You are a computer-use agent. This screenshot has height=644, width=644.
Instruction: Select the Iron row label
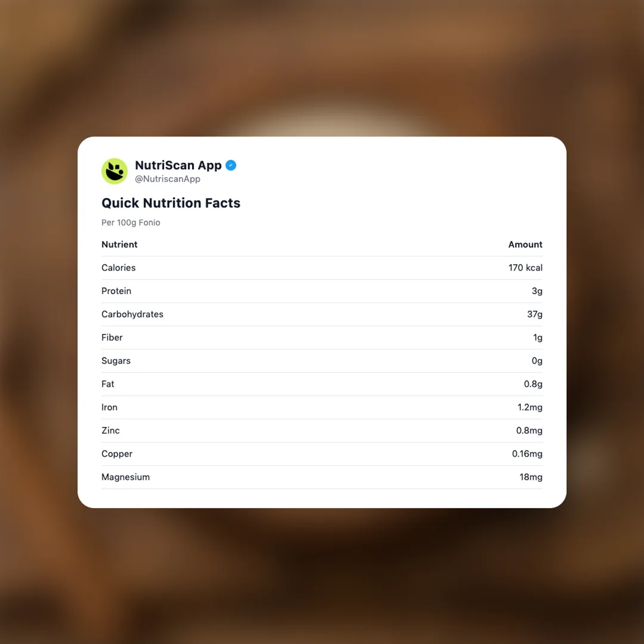(109, 407)
